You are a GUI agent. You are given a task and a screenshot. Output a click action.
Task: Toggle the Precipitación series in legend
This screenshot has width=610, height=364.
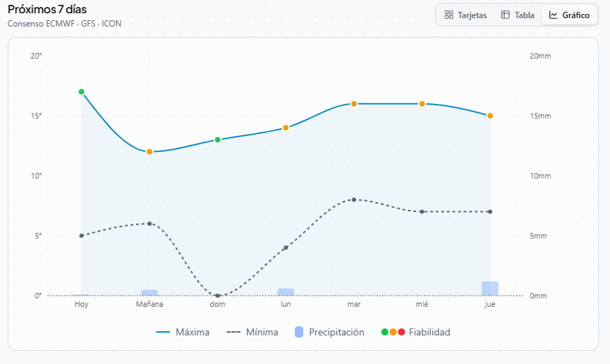coord(329,333)
